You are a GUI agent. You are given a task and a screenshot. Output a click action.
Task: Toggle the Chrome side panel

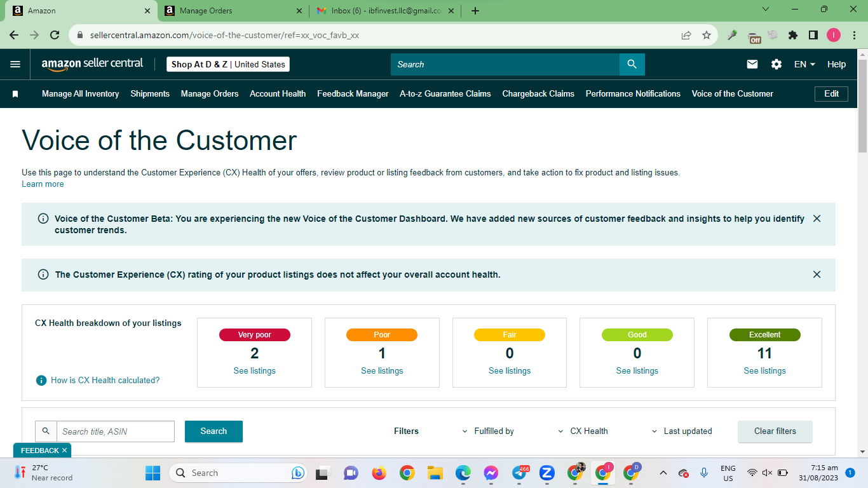[x=813, y=36]
